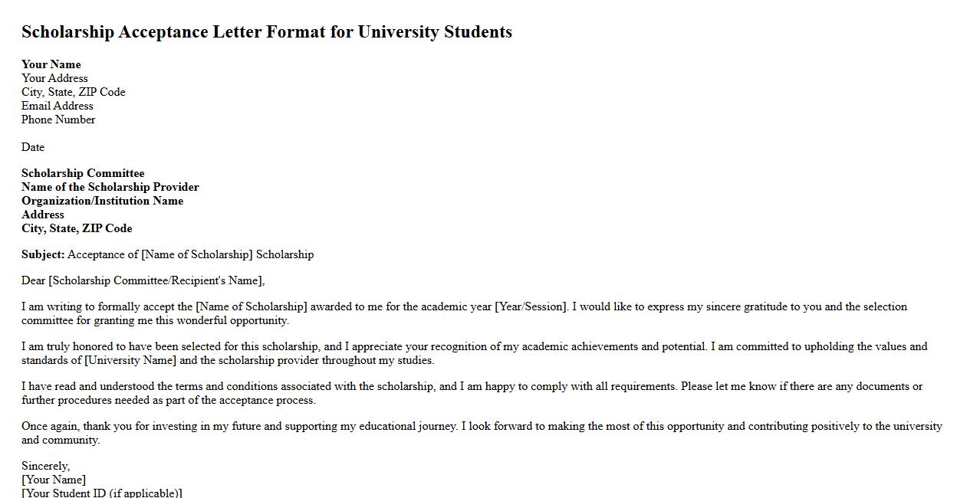This screenshot has width=980, height=498.
Task: Click the "Email Address" line
Action: coord(57,106)
